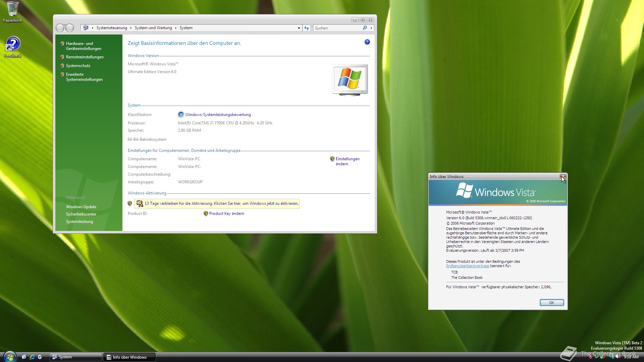Click 64-Bit-Betriebssystem text
This screenshot has width=644, height=362.
coord(147,139)
